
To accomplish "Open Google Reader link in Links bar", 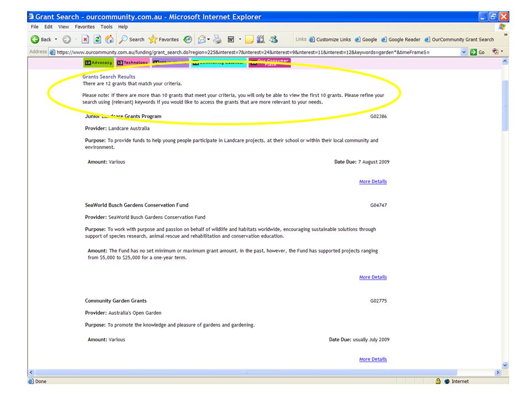I will (401, 39).
